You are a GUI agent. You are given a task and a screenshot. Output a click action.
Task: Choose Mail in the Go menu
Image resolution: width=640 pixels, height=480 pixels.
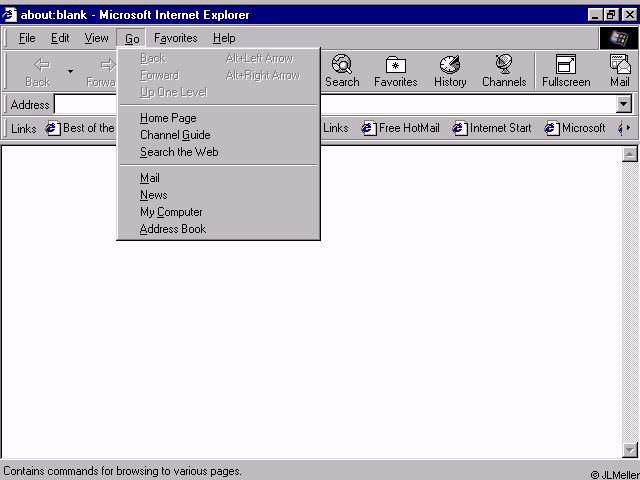tap(218, 178)
